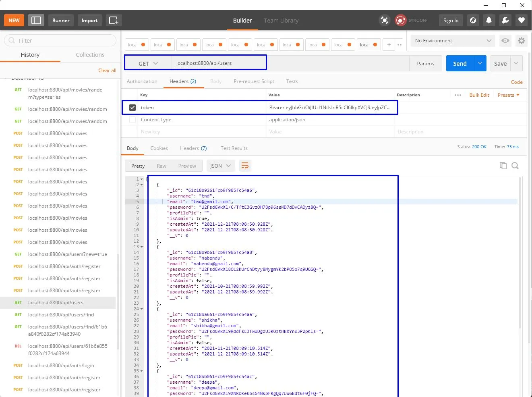Open the response Headers (7) tab
This screenshot has height=397, width=532.
pyautogui.click(x=193, y=148)
